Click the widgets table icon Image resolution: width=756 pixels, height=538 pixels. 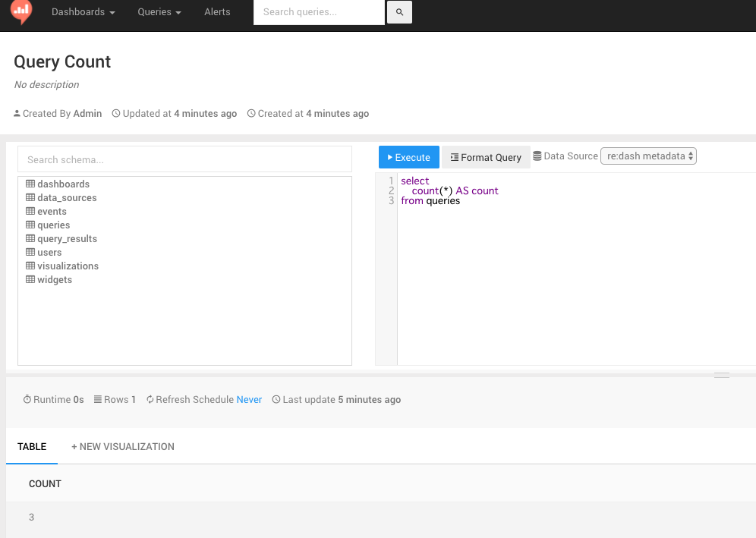(30, 279)
